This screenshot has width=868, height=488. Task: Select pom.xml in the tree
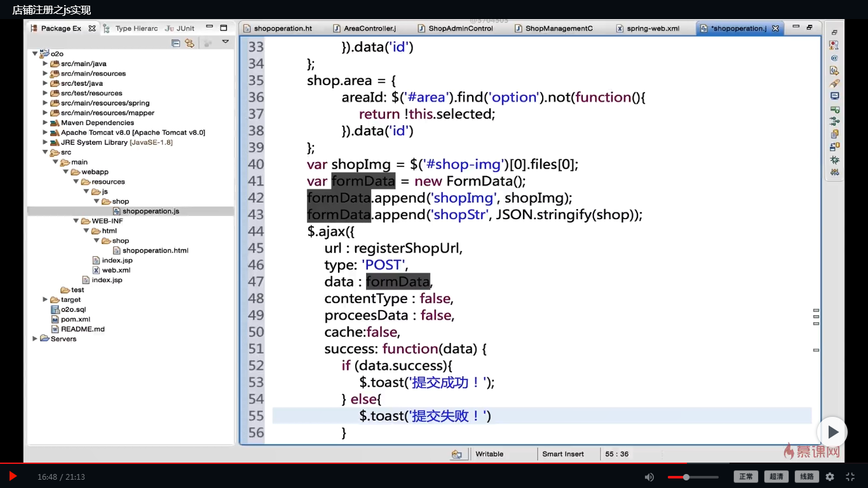76,319
